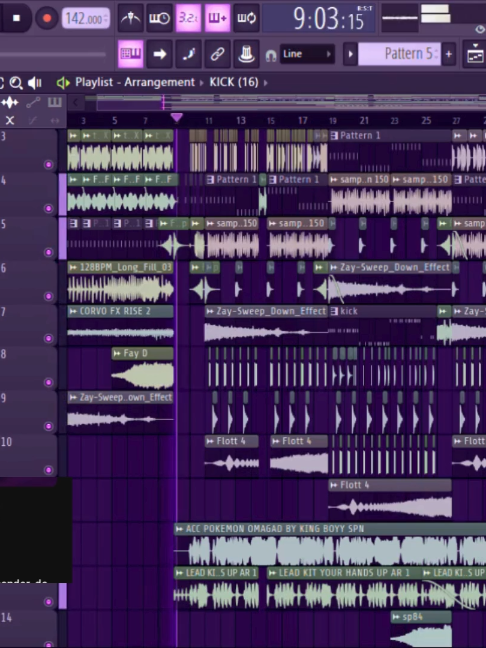Enable wait for input to start
Viewport: 486px width, 648px height.
pos(159,18)
